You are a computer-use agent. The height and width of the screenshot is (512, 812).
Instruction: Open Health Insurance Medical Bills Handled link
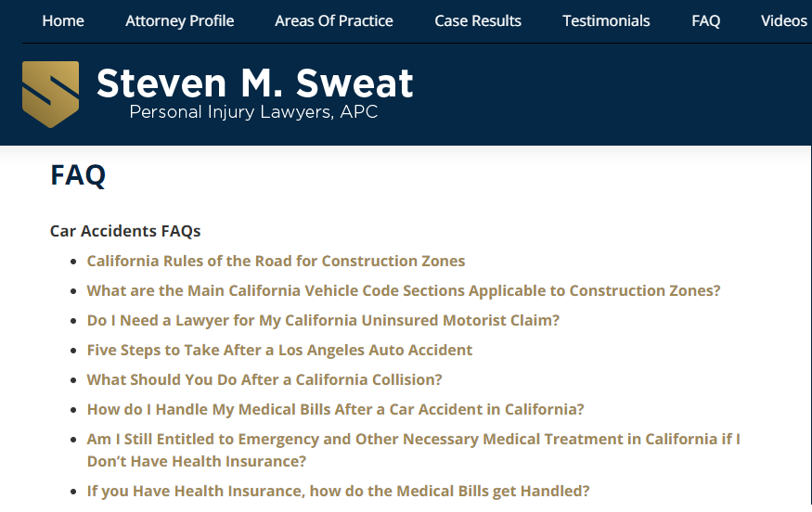point(338,491)
